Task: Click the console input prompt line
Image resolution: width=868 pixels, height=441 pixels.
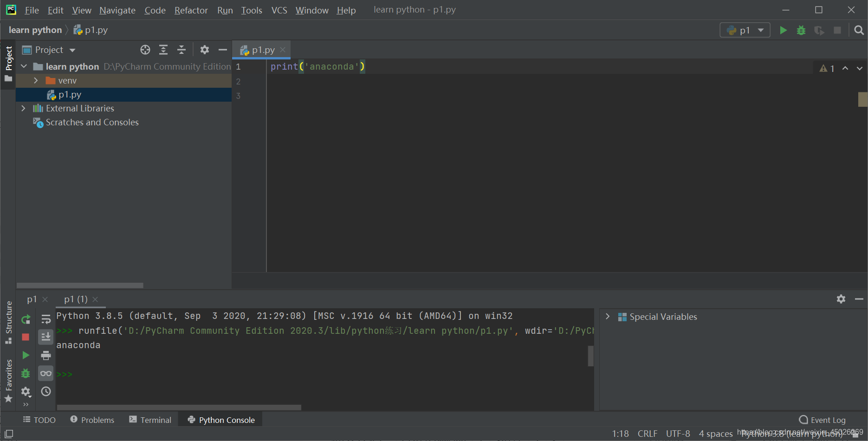Action: [x=324, y=374]
